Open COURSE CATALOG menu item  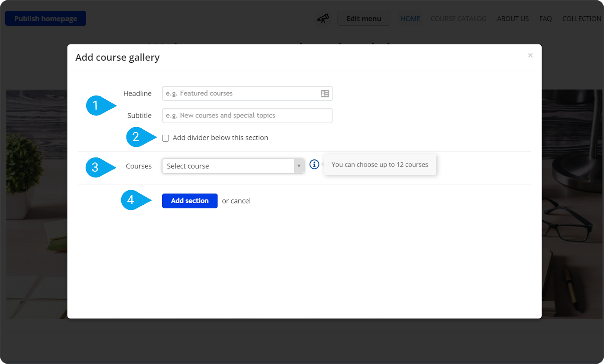tap(459, 19)
